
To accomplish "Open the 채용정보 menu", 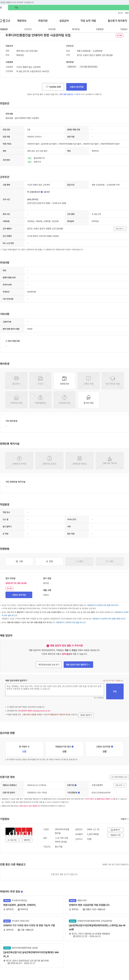I will (22, 21).
